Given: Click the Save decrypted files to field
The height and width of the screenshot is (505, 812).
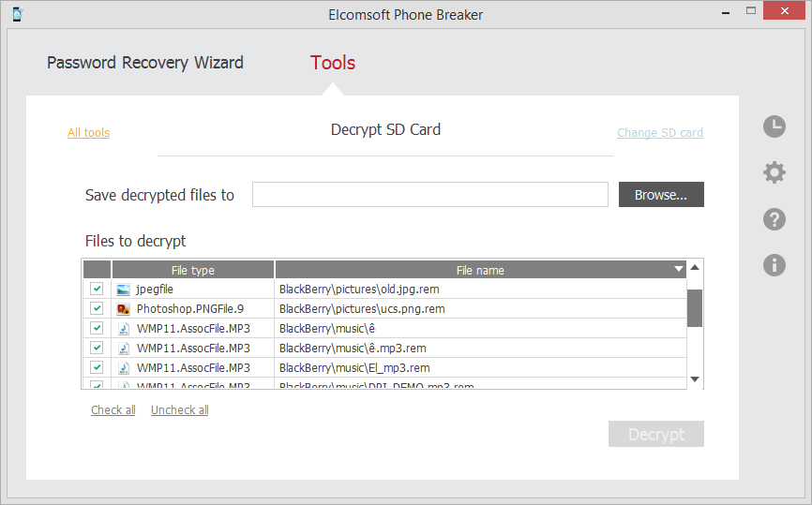Looking at the screenshot, I should pos(430,195).
